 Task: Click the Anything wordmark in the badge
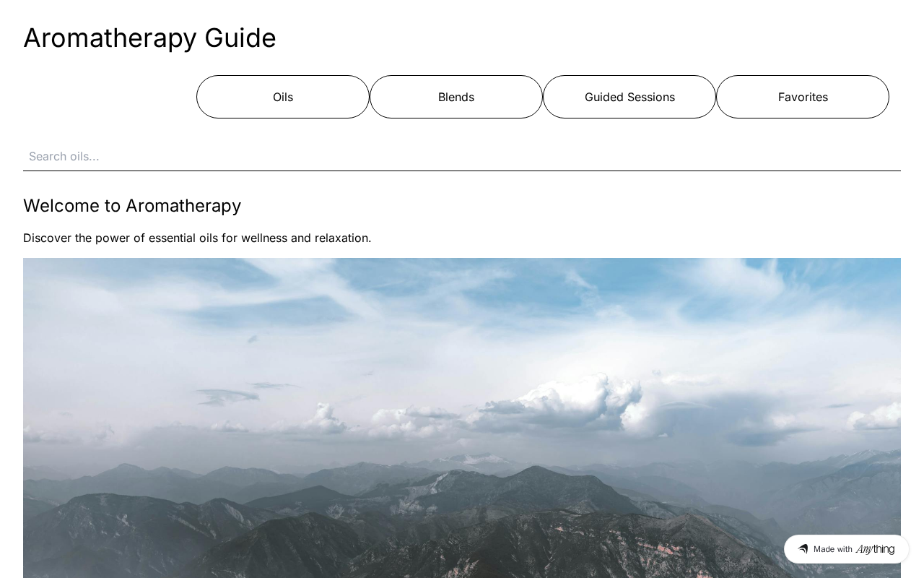pyautogui.click(x=875, y=549)
